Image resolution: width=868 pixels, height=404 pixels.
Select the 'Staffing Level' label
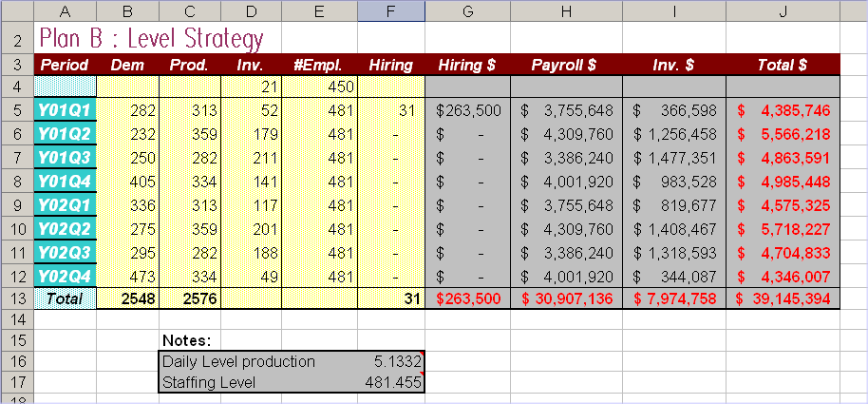click(x=209, y=382)
